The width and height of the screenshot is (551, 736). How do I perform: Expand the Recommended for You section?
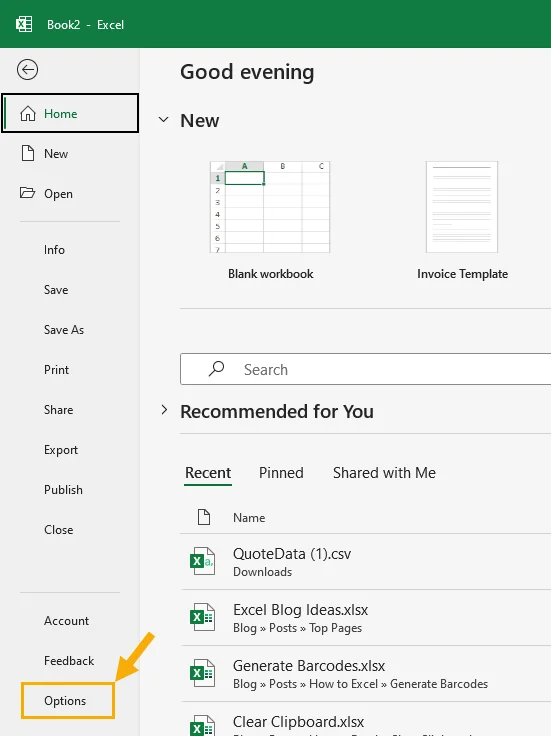164,410
